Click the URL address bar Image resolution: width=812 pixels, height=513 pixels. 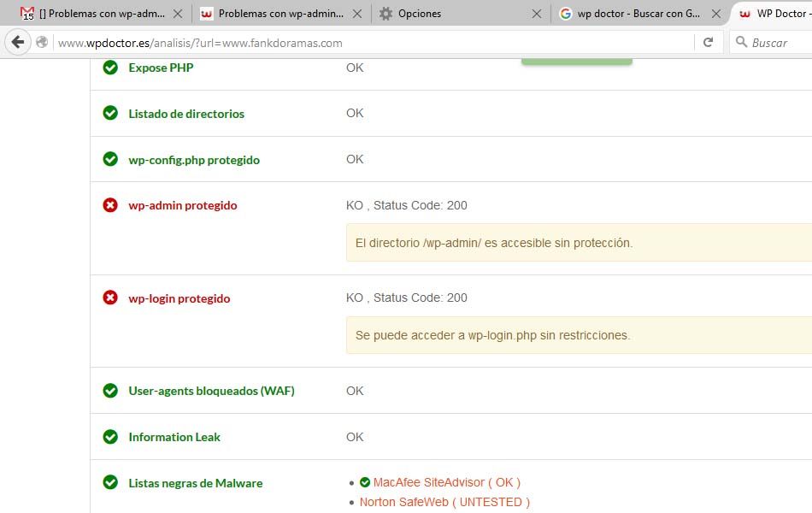pos(373,43)
